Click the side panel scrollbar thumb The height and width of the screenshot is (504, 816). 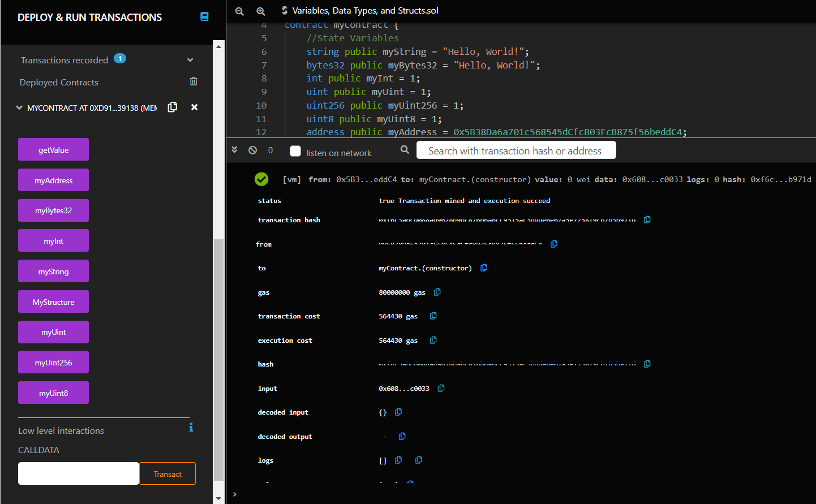point(218,360)
